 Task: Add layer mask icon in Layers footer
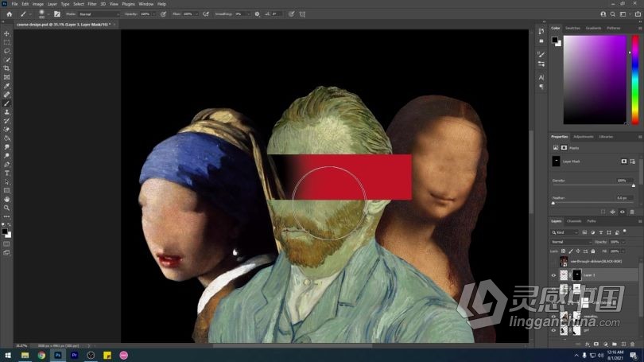point(596,344)
